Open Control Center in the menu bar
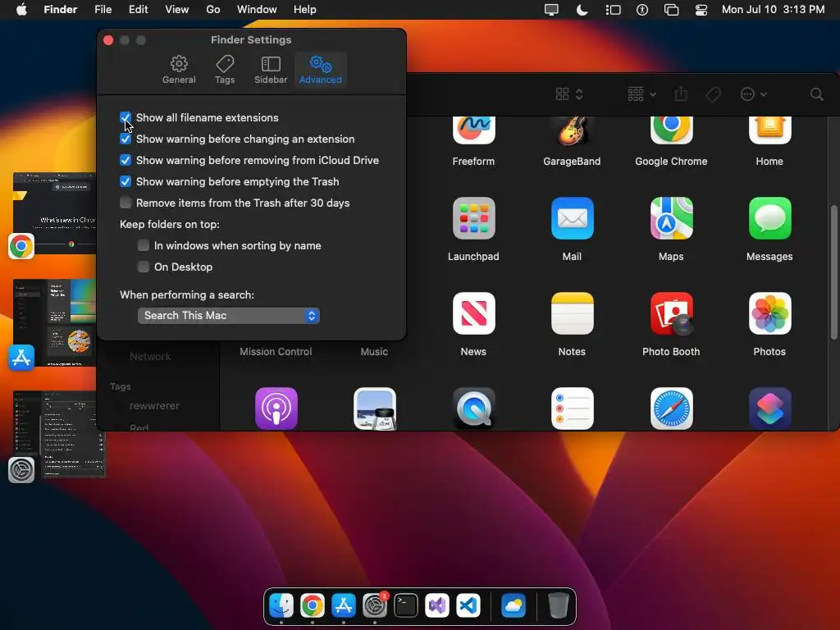Viewport: 840px width, 630px height. coord(701,10)
